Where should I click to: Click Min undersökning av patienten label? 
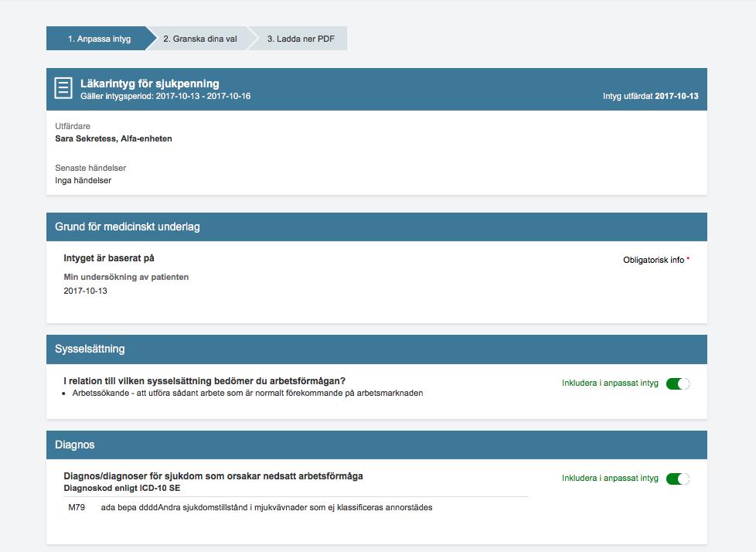tap(126, 277)
